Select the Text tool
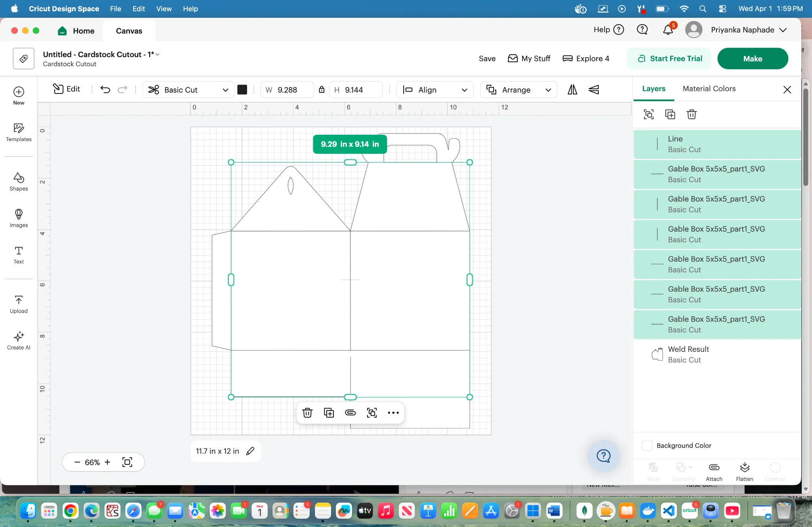 [x=19, y=255]
